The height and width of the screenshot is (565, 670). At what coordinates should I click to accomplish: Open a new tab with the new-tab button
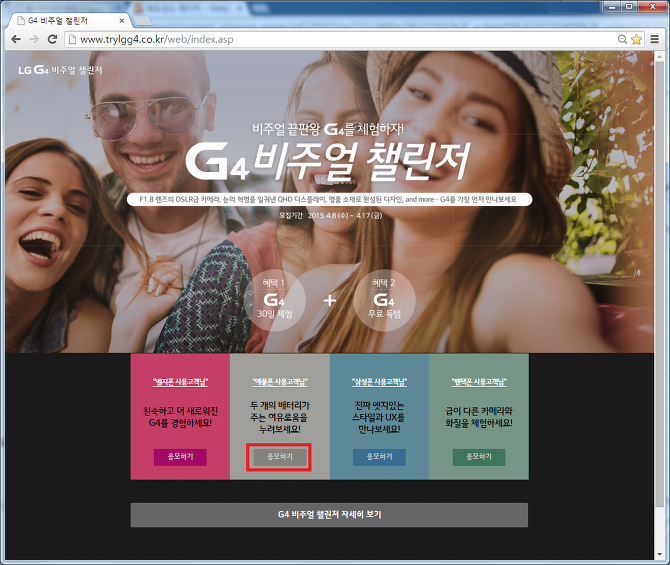(x=143, y=21)
